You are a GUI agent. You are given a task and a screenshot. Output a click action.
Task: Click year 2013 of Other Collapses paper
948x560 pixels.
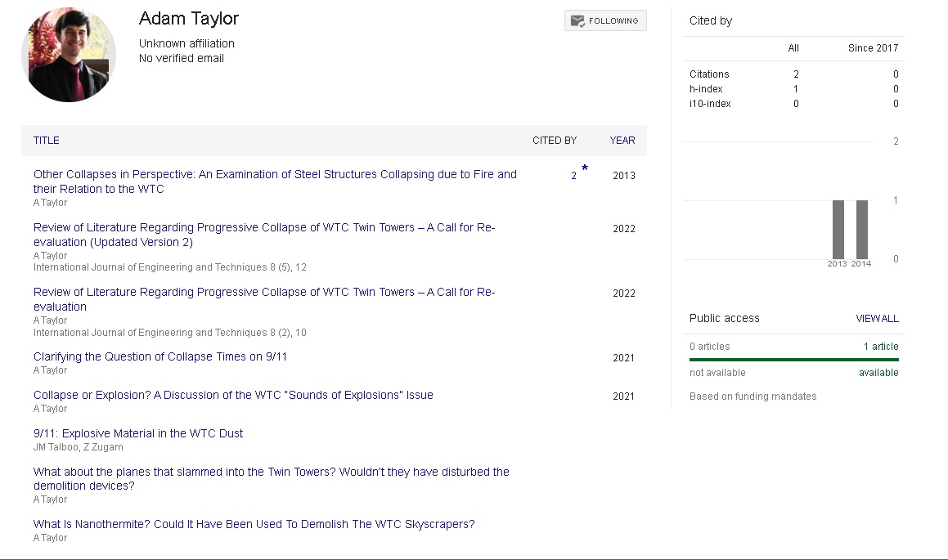(624, 176)
